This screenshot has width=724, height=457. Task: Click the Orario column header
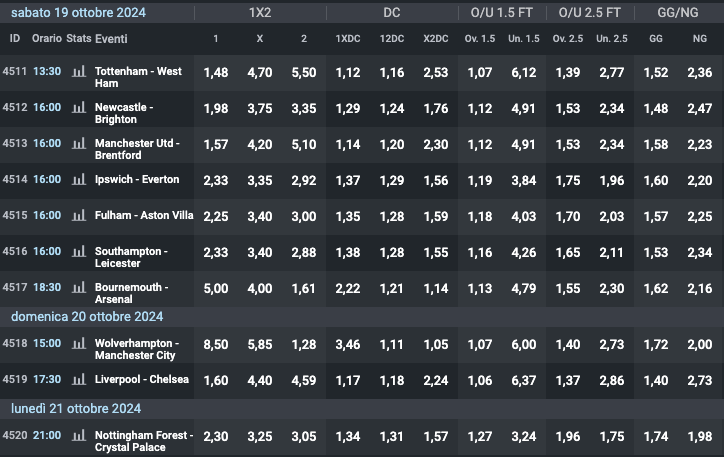(x=47, y=38)
